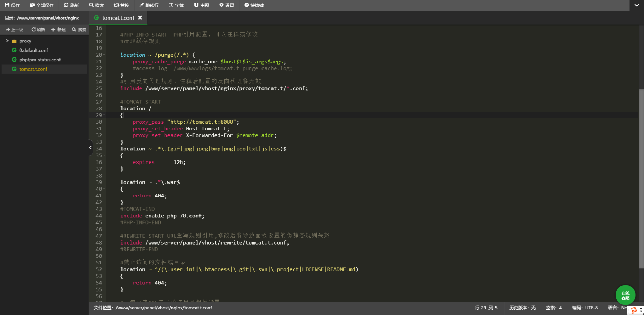Fold code block at line 29

point(104,115)
